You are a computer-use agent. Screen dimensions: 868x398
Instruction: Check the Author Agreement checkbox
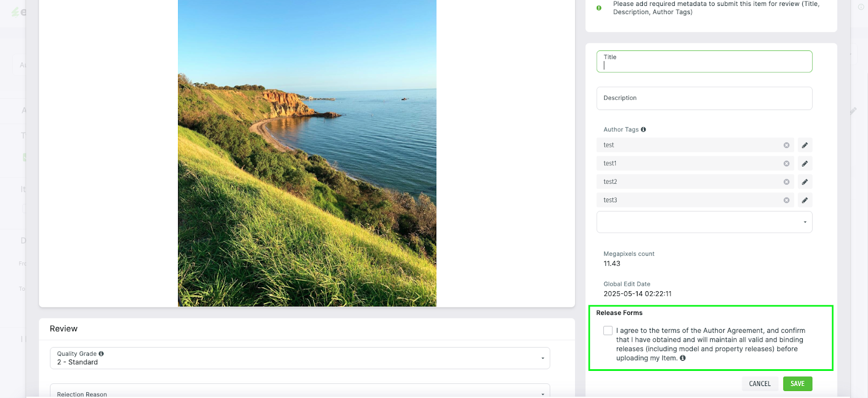click(x=608, y=331)
